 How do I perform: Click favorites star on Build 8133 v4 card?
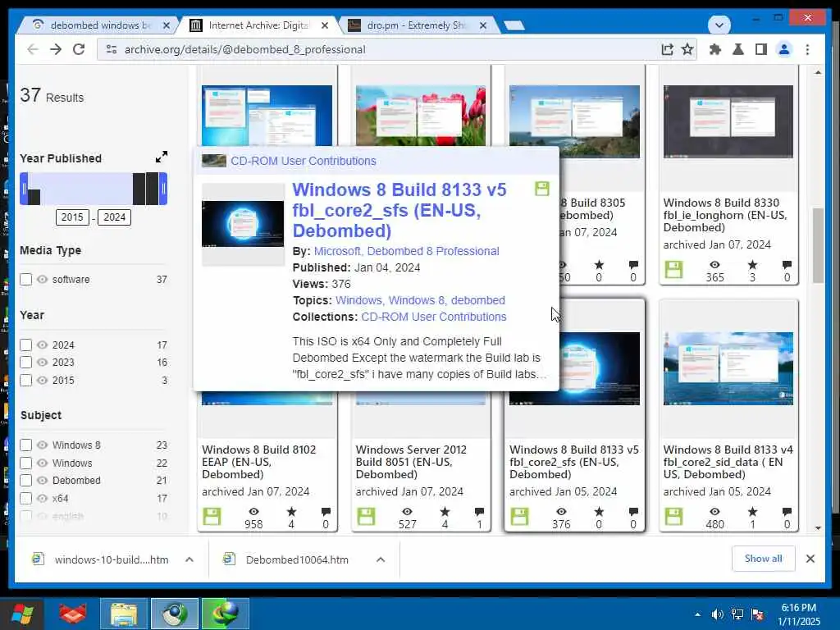752,512
